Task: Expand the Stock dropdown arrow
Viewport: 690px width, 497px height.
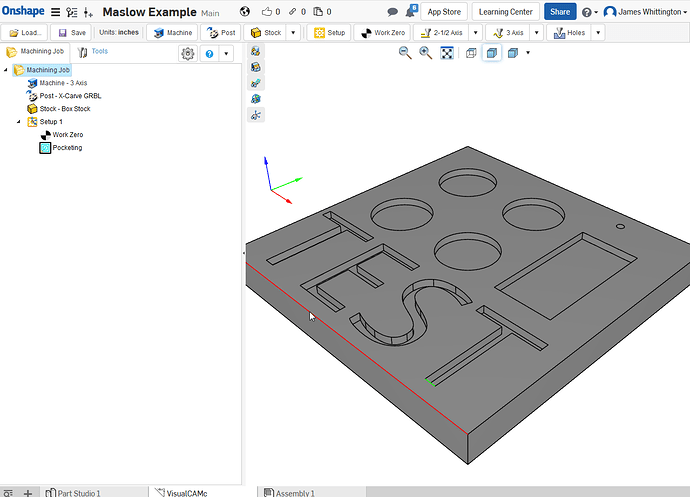Action: point(293,33)
